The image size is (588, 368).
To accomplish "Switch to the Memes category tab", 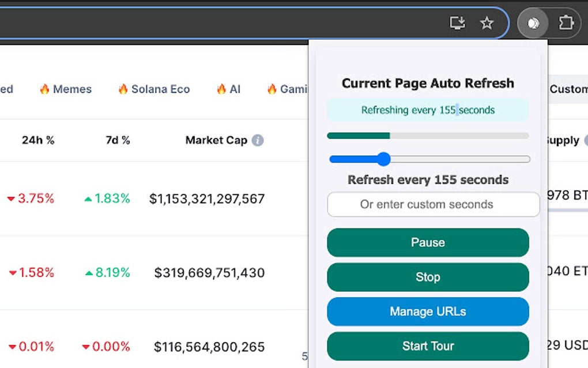I will [72, 89].
